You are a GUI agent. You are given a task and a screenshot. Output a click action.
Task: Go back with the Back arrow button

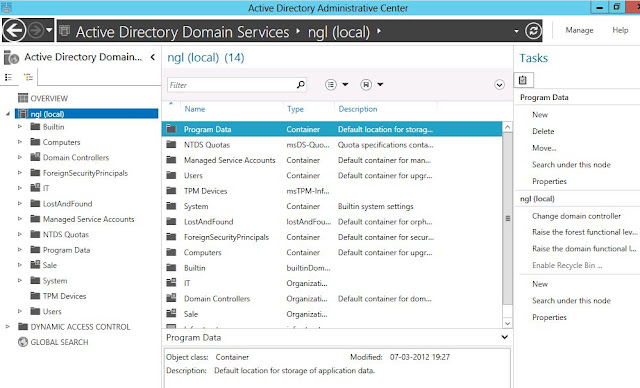click(x=14, y=30)
